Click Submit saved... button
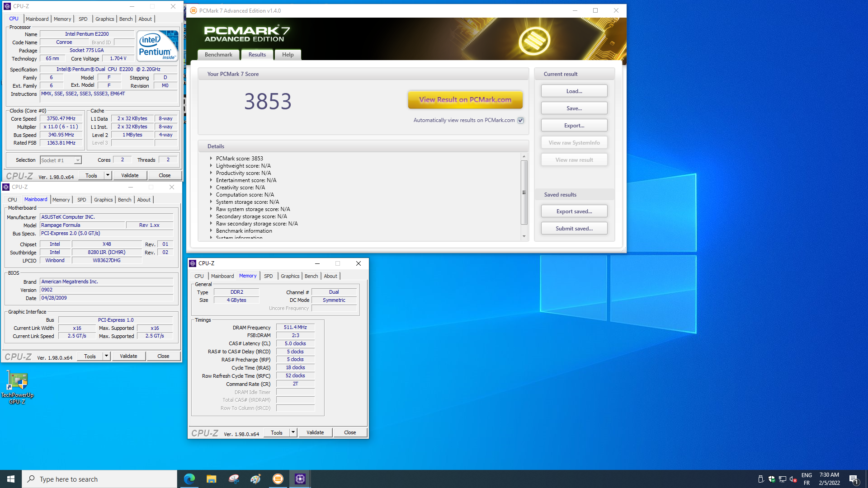 (x=574, y=229)
